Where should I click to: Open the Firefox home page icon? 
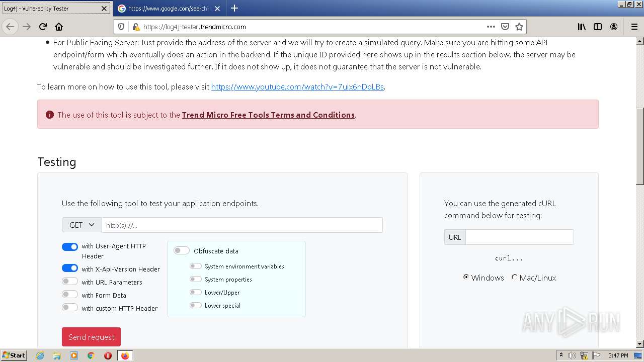(x=59, y=27)
